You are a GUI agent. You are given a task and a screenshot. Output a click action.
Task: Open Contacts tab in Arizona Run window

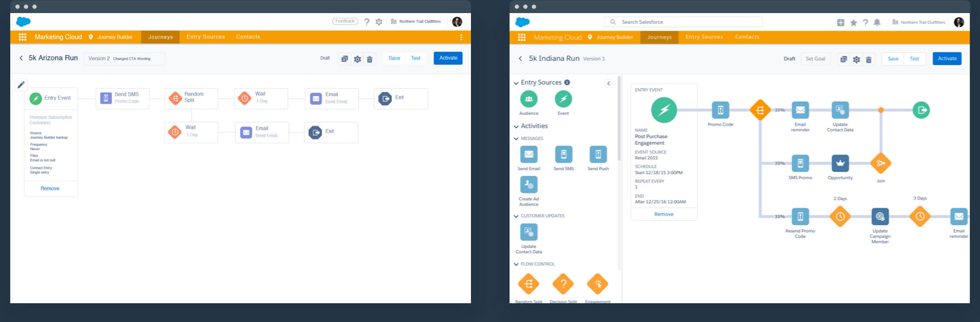[x=248, y=37]
